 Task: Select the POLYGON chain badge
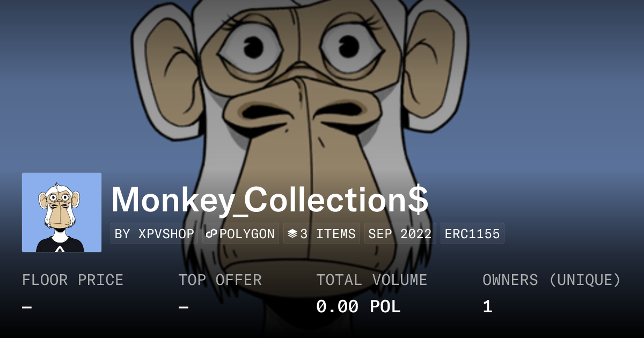(x=240, y=234)
